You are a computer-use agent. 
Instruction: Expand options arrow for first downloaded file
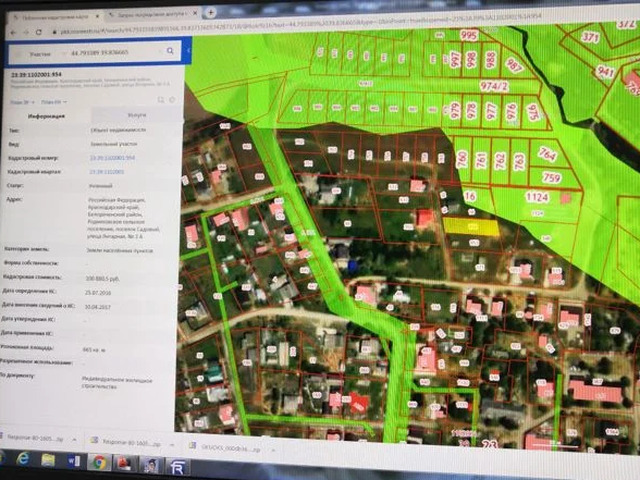tap(75, 440)
